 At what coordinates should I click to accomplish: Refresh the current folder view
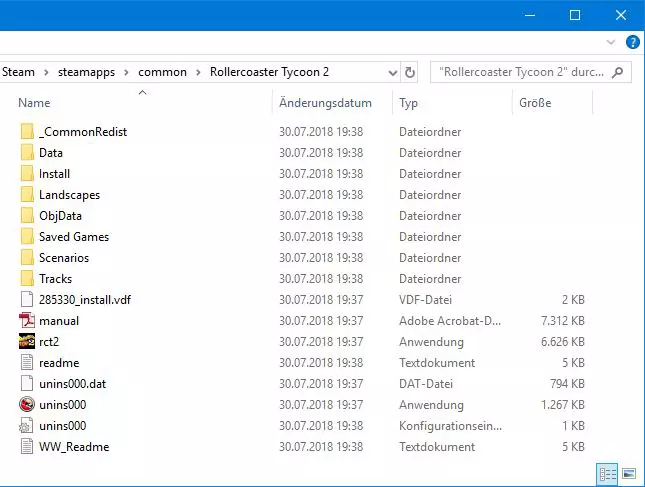[x=410, y=72]
